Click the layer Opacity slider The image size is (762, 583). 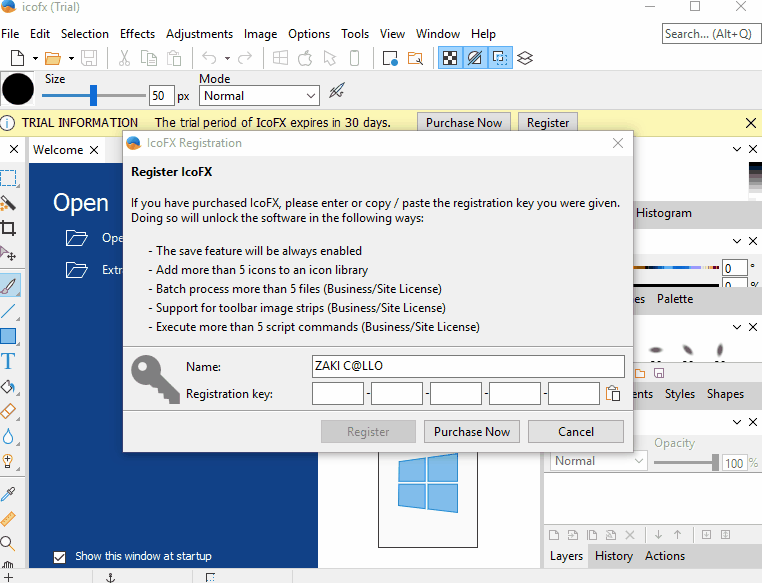pos(686,463)
